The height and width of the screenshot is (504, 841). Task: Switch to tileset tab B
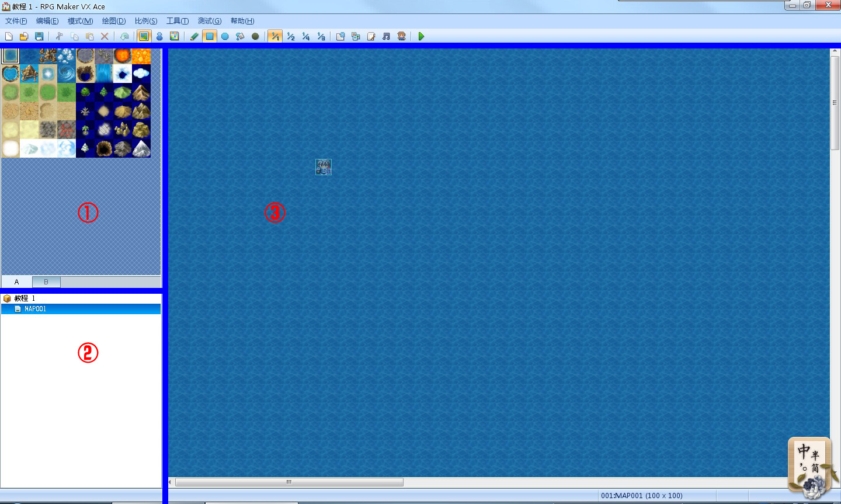pyautogui.click(x=46, y=282)
